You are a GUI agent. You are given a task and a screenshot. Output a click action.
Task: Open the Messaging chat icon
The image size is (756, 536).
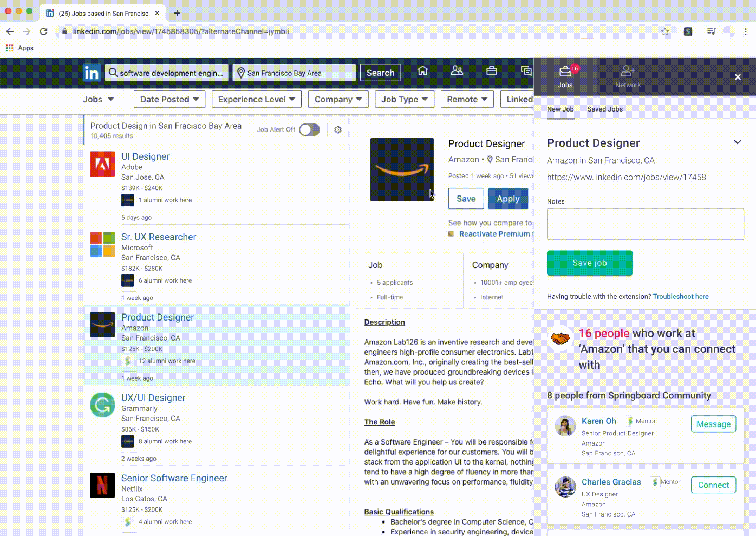pos(526,71)
